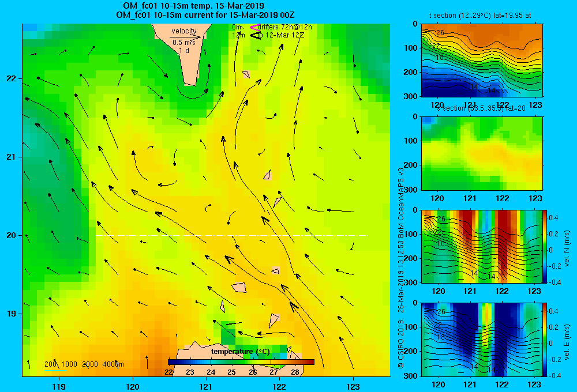Viewport: 577px width, 392px height.
Task: Click the '0.5 m/s' velocity scale text
Action: click(x=184, y=43)
